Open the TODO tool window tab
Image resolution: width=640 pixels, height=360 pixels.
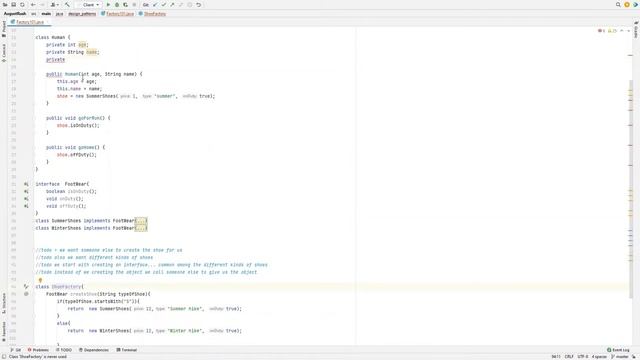click(64, 350)
